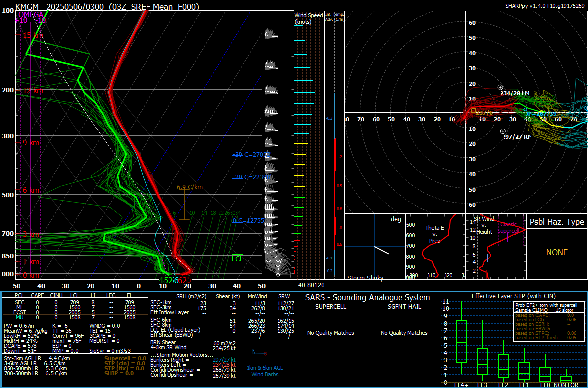588x388 pixels.
Task: Click the SGFNT HAIL column header
Action: tap(404, 307)
